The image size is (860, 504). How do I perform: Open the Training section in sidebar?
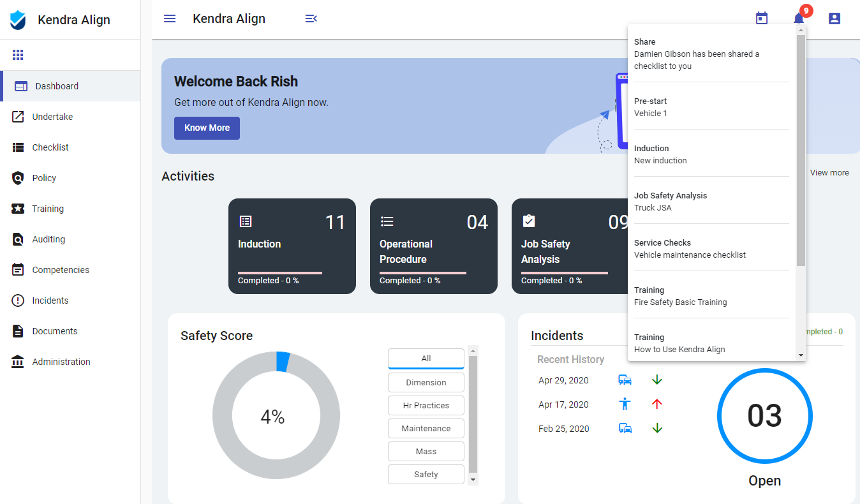pyautogui.click(x=70, y=209)
